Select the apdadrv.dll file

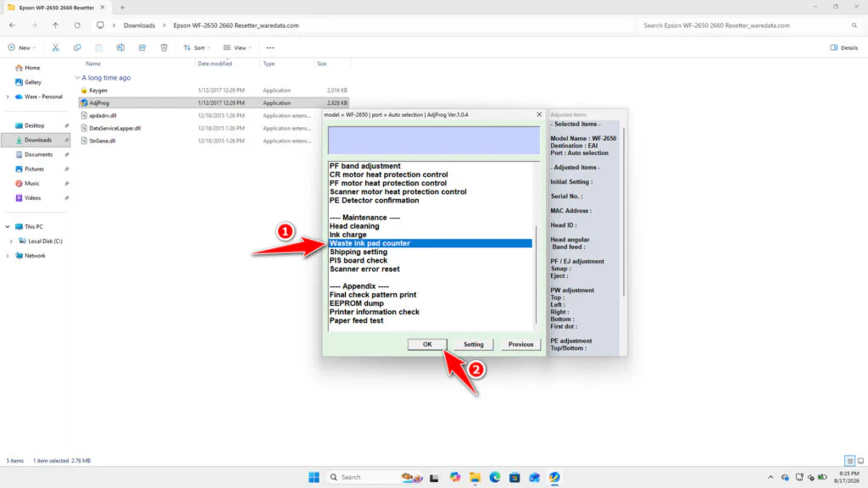(214, 115)
